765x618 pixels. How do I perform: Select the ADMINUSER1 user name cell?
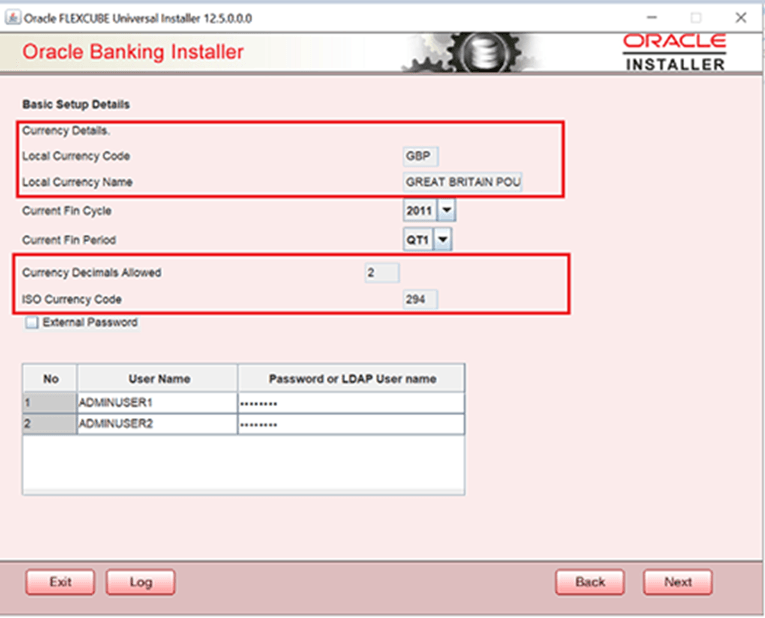click(157, 403)
